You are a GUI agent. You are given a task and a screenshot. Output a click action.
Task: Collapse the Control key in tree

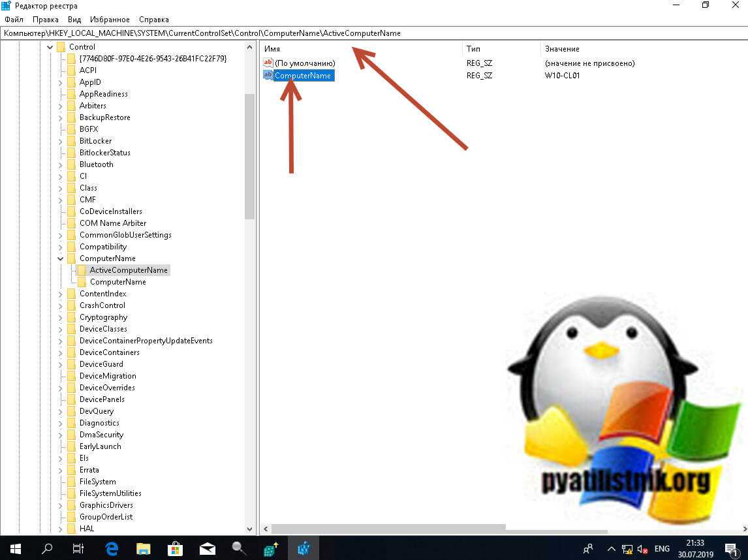pyautogui.click(x=50, y=47)
